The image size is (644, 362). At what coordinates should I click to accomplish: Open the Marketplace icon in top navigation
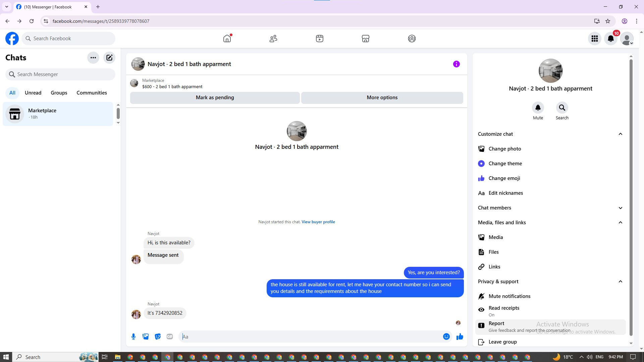click(x=365, y=39)
